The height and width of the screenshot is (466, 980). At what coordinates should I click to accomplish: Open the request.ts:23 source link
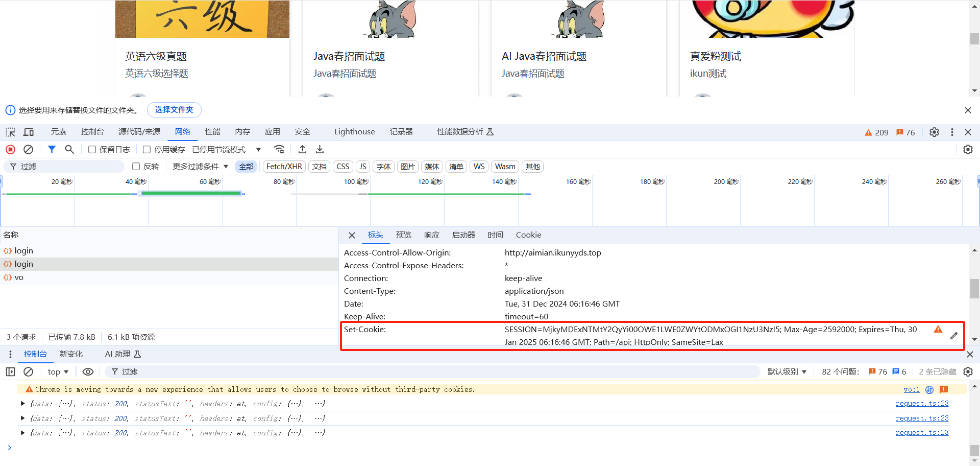(x=922, y=404)
